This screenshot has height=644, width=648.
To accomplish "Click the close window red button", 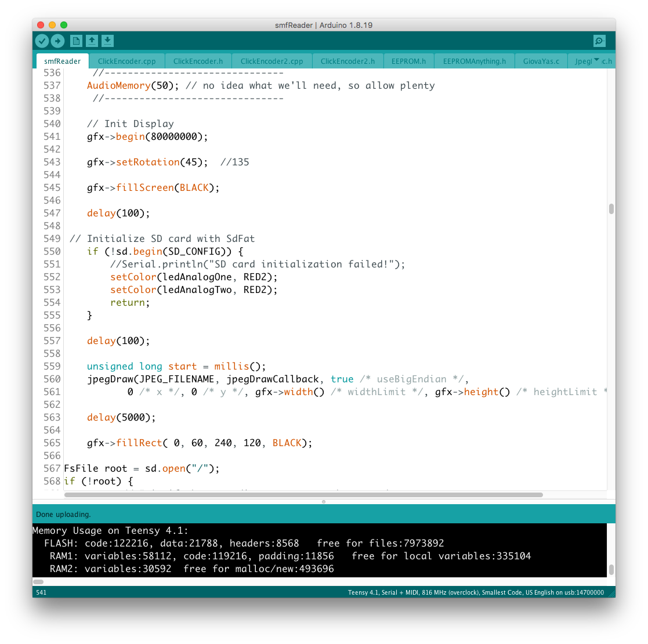I will [x=41, y=25].
